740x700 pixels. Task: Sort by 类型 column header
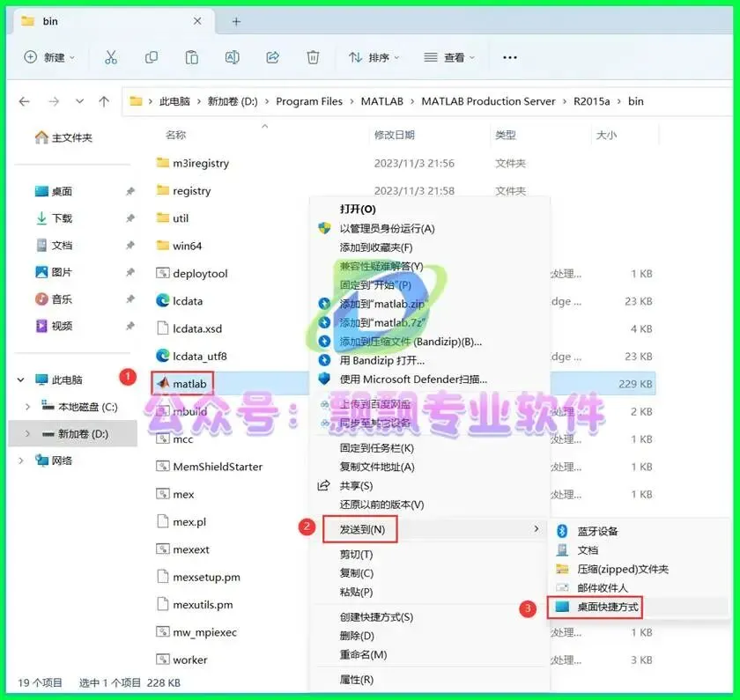[505, 135]
